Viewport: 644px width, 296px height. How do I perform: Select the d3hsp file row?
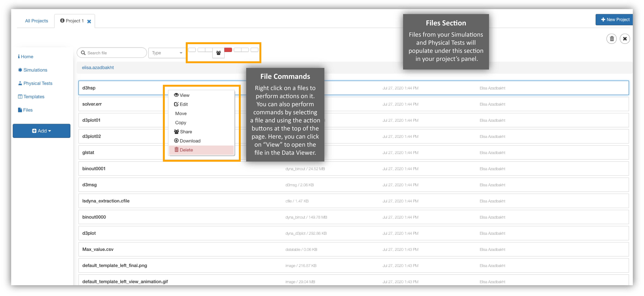(x=354, y=88)
